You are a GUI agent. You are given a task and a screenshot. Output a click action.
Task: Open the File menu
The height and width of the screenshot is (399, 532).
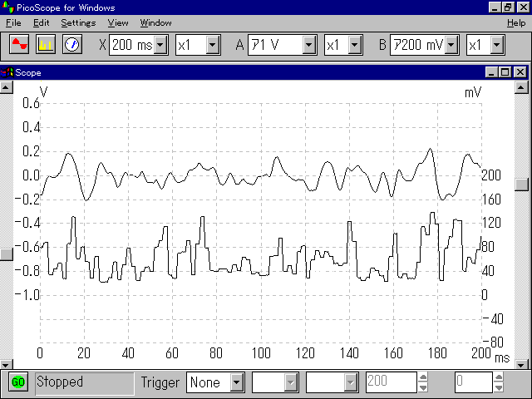(13, 23)
